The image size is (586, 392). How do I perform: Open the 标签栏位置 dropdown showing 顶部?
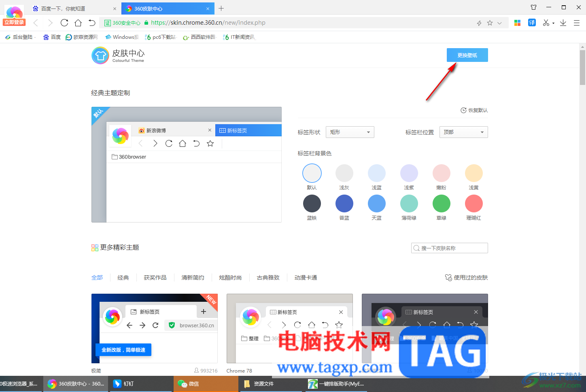tap(464, 132)
